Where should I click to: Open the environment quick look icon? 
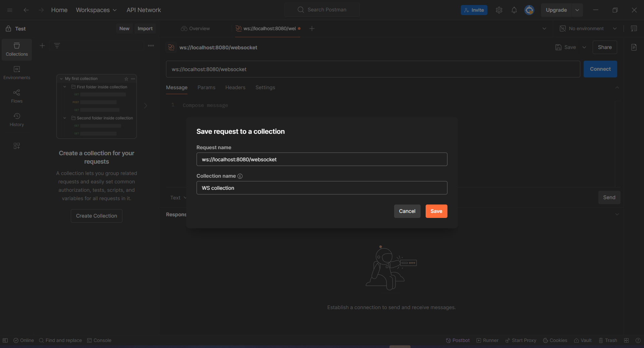[x=634, y=28]
